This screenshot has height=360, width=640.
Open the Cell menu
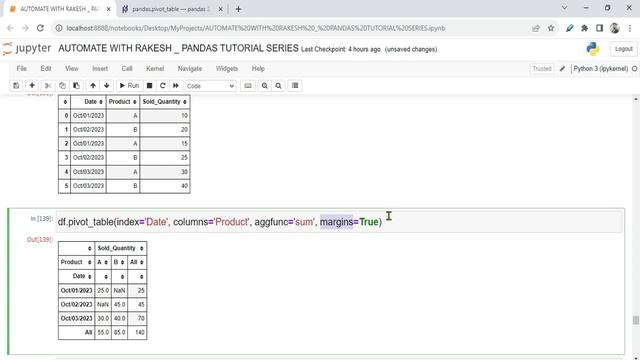[127, 69]
